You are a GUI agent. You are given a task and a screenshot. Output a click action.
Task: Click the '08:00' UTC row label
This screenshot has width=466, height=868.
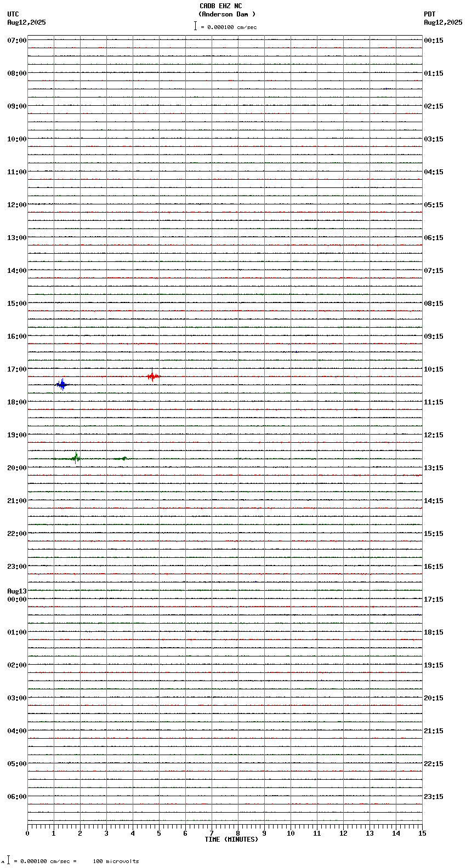coord(17,73)
